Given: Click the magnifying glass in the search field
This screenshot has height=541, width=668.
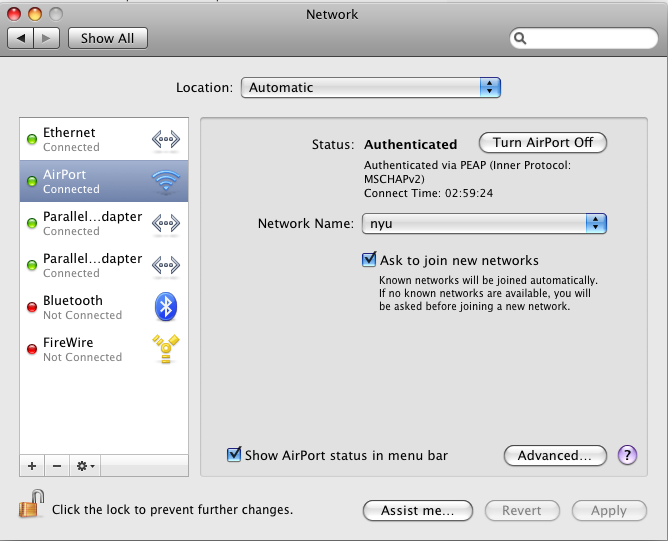Looking at the screenshot, I should [x=520, y=38].
